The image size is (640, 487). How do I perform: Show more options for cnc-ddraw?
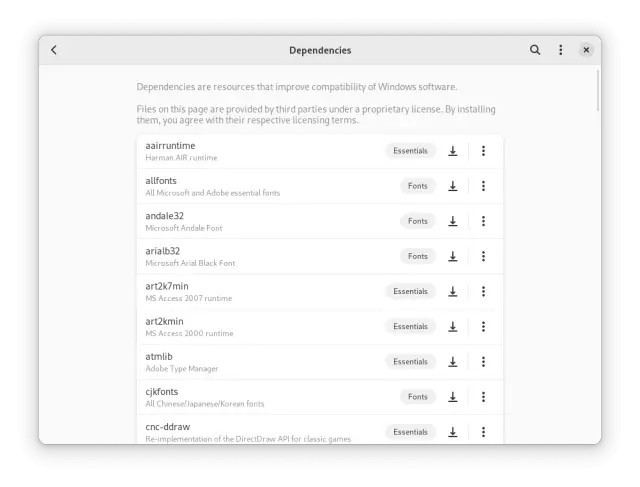pos(483,431)
